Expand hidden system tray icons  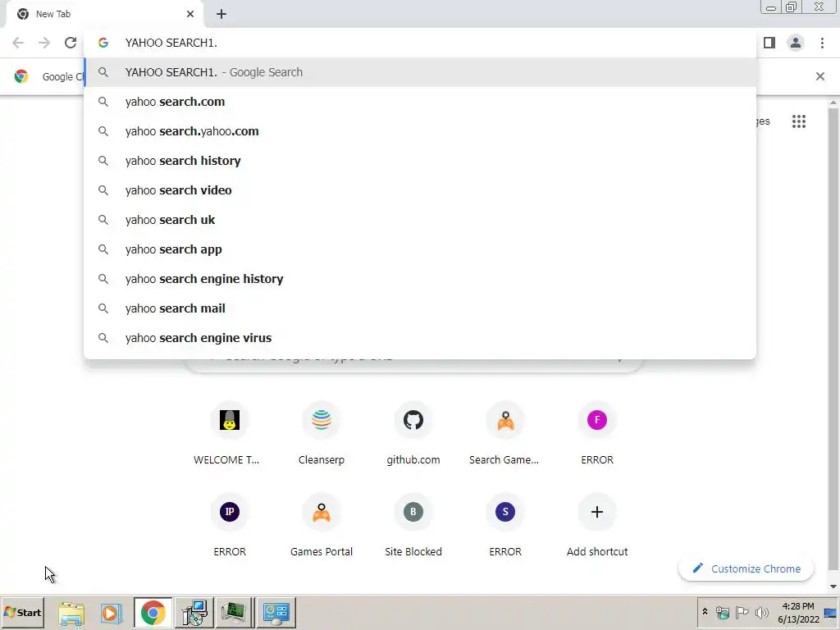click(x=705, y=612)
